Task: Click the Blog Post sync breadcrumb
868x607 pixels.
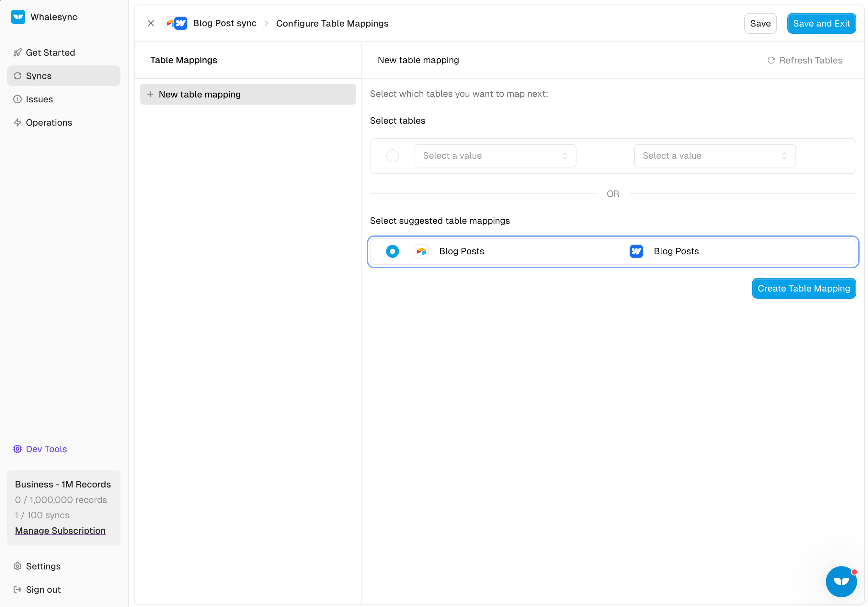Action: pos(224,23)
